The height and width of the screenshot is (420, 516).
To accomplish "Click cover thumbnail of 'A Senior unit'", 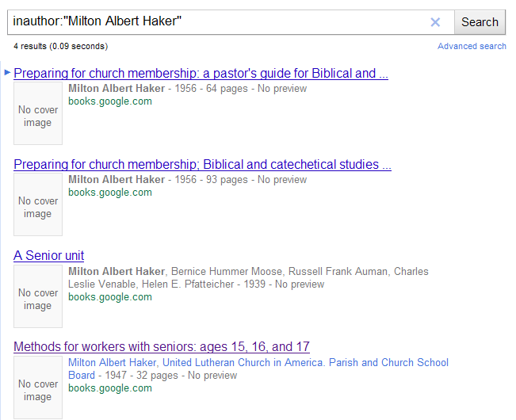I will pos(38,296).
